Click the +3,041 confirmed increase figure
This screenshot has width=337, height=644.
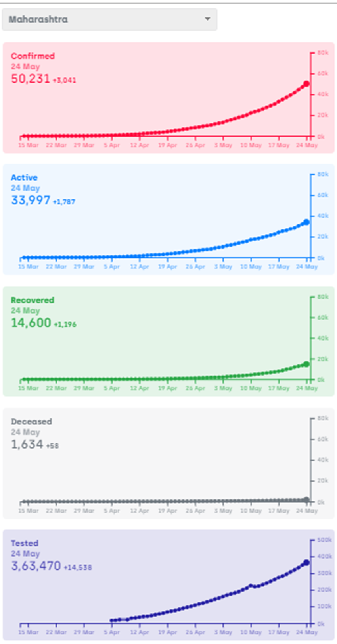pyautogui.click(x=64, y=80)
